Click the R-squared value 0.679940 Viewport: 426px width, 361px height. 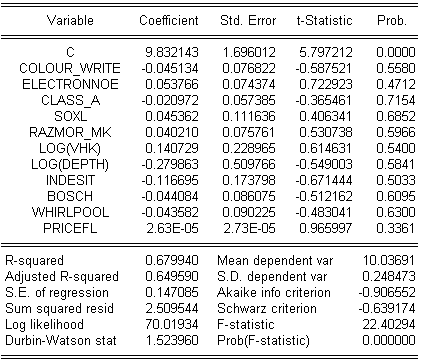pyautogui.click(x=172, y=260)
